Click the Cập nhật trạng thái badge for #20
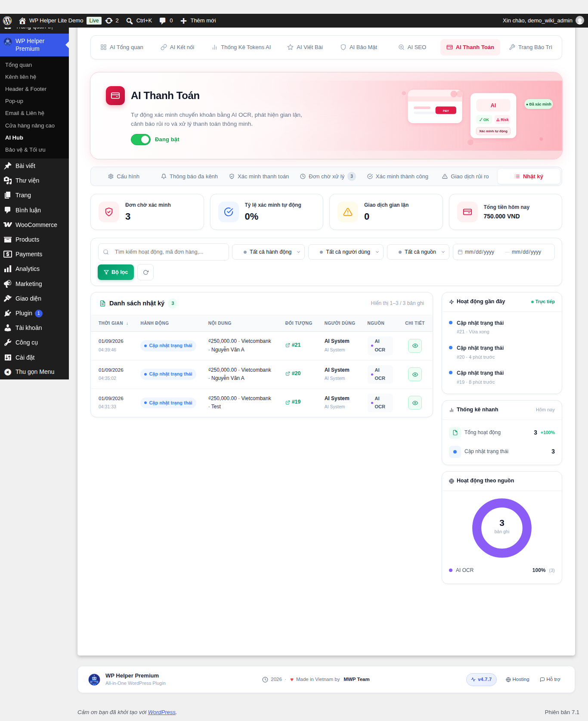The width and height of the screenshot is (588, 721). coord(168,374)
